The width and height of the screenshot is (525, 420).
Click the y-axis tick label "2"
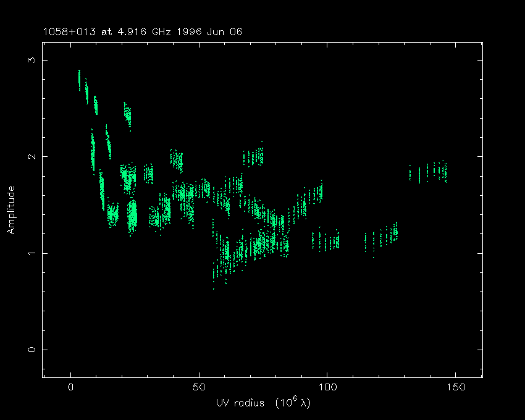28,156
